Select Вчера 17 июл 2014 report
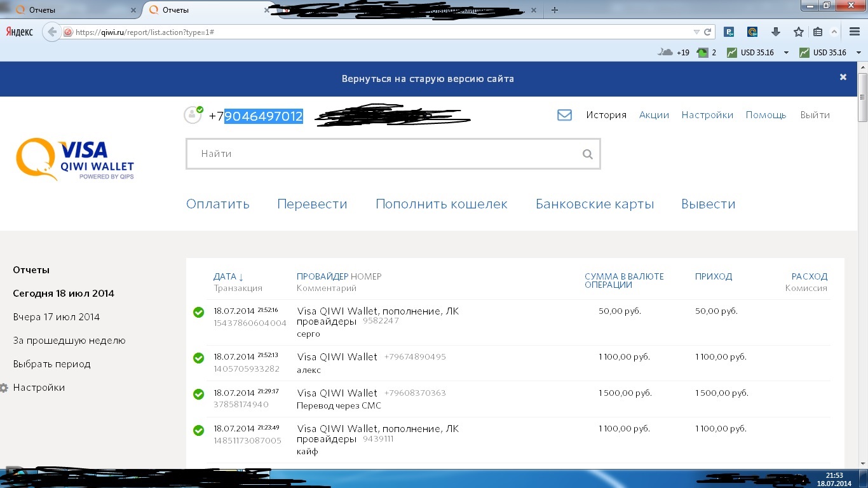 click(57, 317)
